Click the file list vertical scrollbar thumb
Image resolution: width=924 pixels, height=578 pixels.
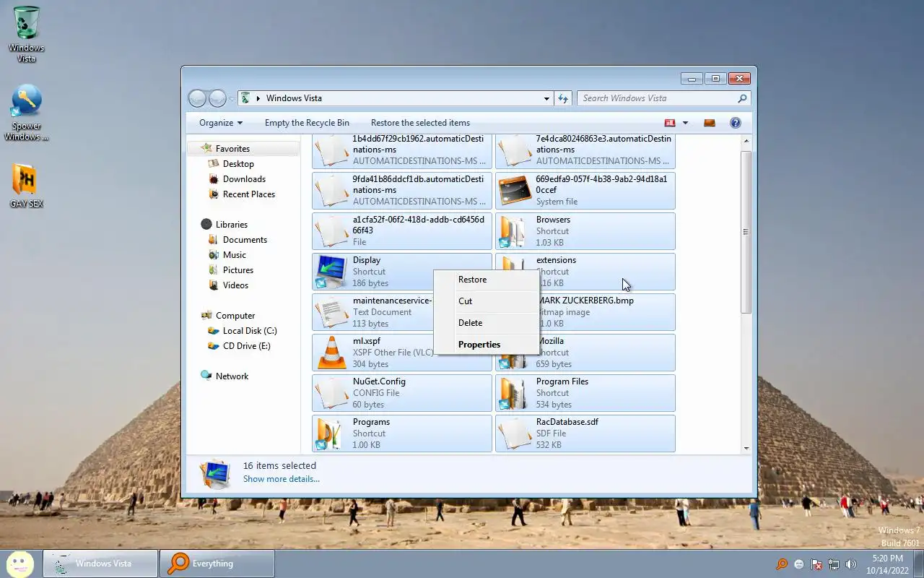746,232
